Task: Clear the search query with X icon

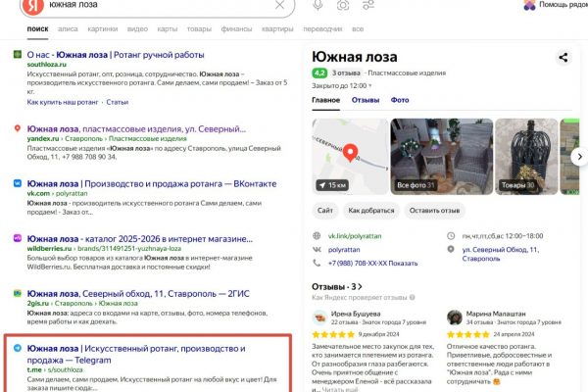Action: (x=279, y=5)
